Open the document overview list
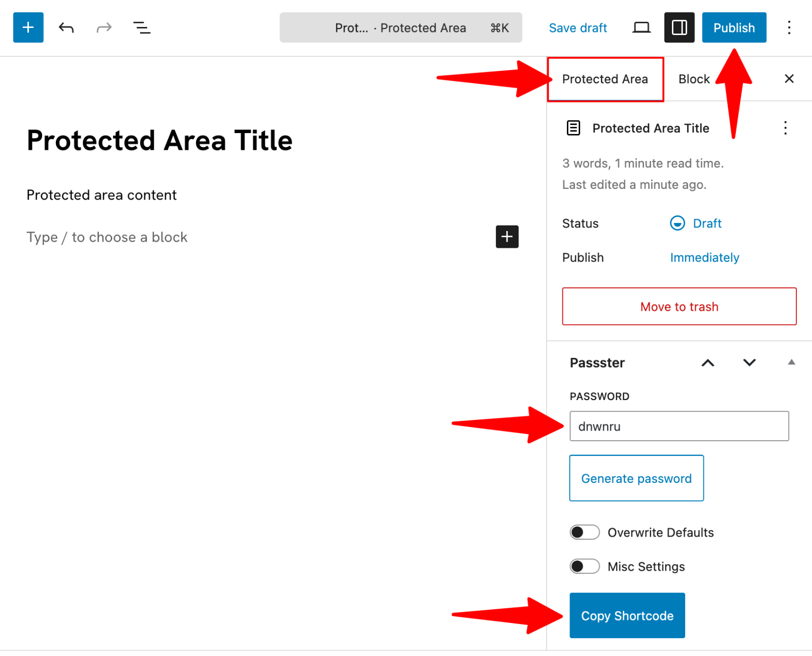Image resolution: width=812 pixels, height=656 pixels. pyautogui.click(x=142, y=27)
